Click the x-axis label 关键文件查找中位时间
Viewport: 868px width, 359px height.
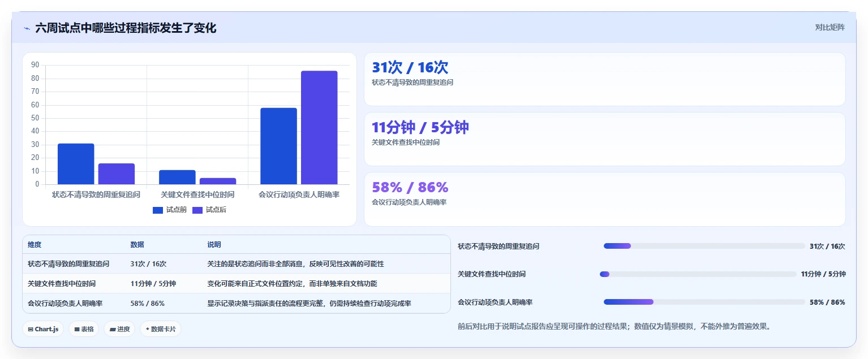coord(197,194)
